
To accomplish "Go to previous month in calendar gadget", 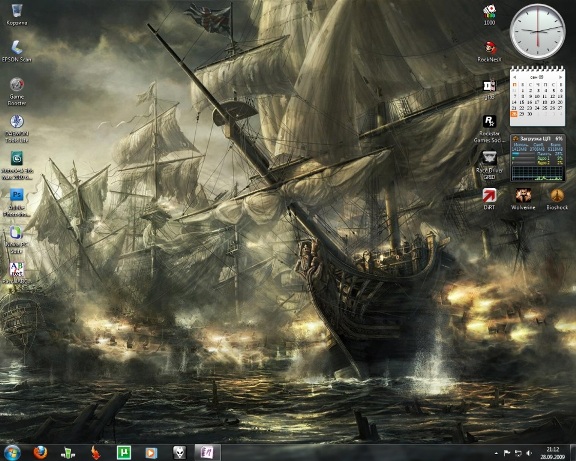I will click(515, 77).
